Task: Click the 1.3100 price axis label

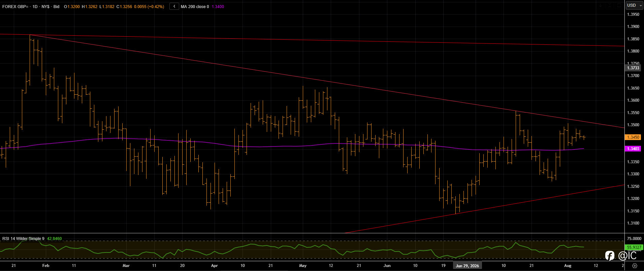Action: click(633, 223)
